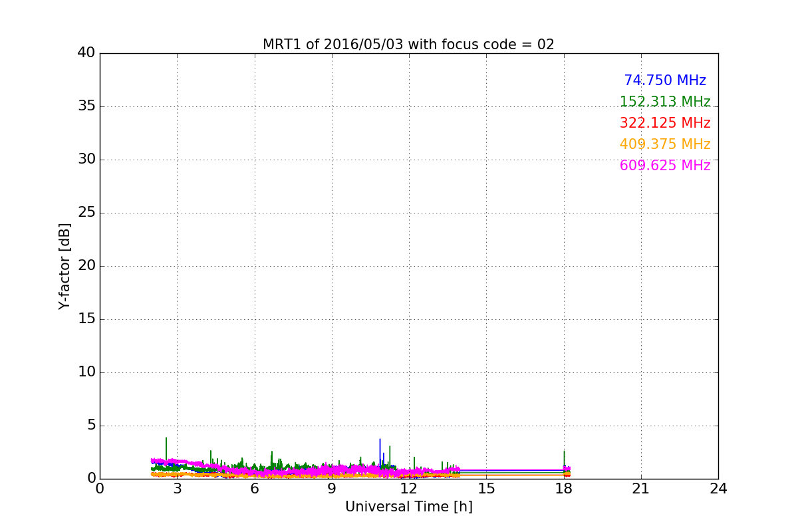Select the 74.750 MHz legend label
Viewport: 798px width, 532px height.
click(665, 80)
